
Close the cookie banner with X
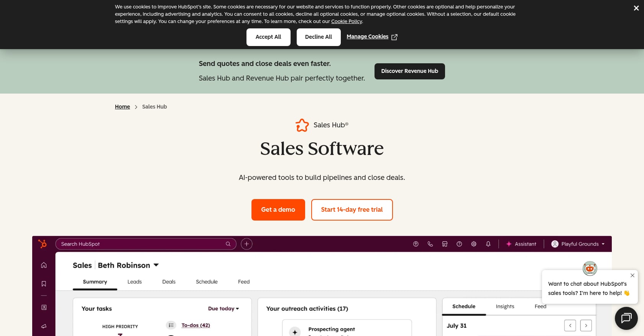point(636,8)
